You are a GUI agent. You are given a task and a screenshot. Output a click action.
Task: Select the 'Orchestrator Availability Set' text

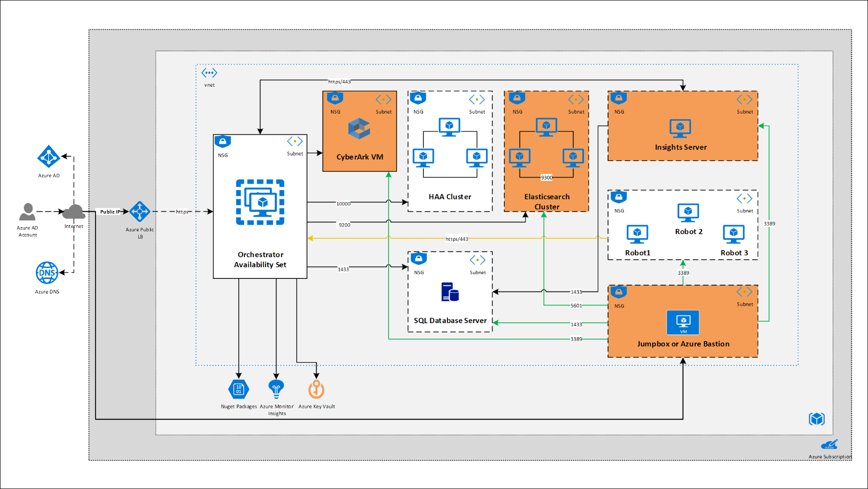tap(260, 260)
